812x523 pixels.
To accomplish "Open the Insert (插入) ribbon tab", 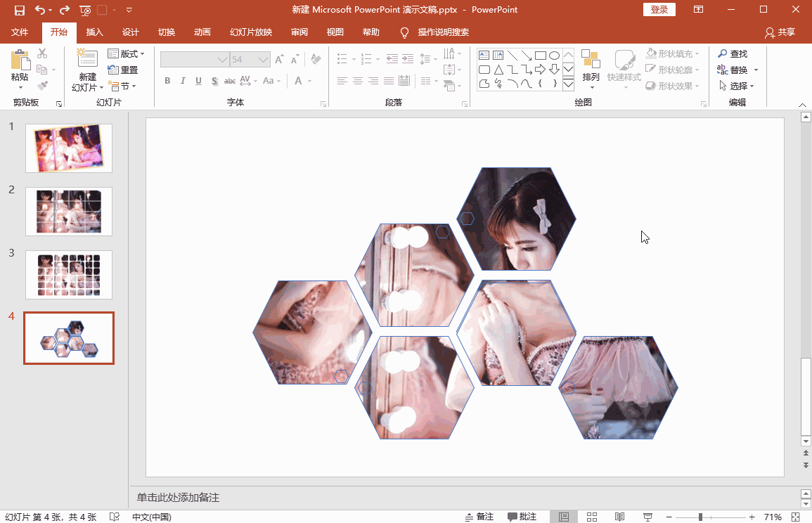I will (x=94, y=32).
